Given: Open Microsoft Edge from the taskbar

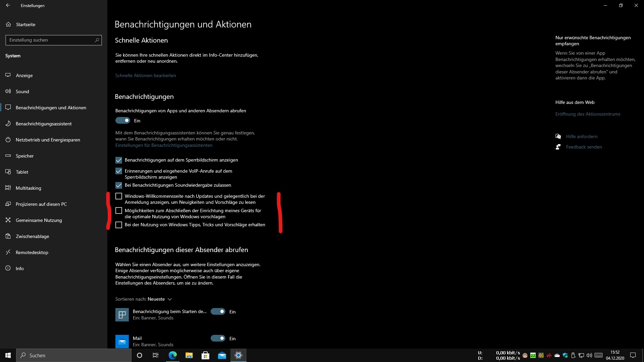Looking at the screenshot, I should pyautogui.click(x=172, y=355).
